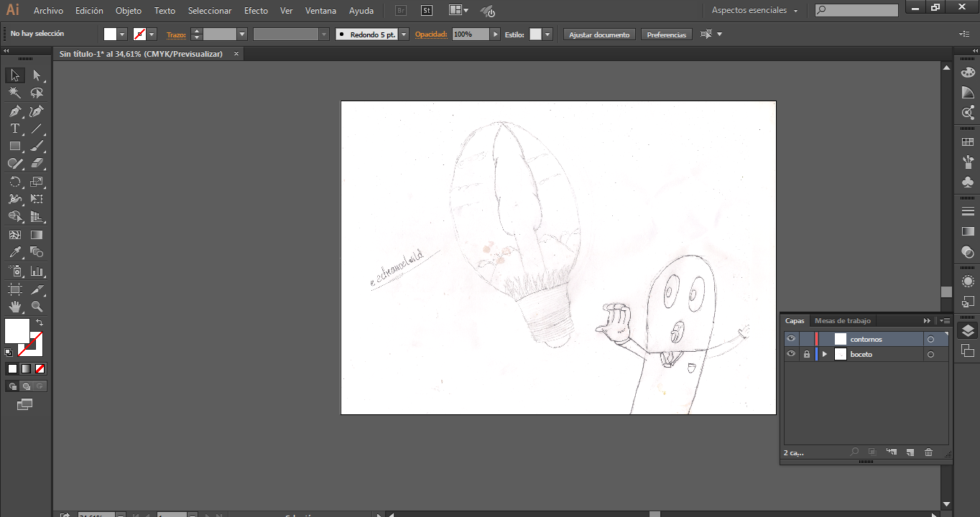980x517 pixels.
Task: Open the Aspectos esenciales workspace dropdown
Action: (x=754, y=11)
